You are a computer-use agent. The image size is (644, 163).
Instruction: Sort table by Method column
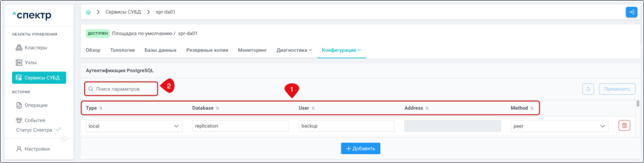coord(532,108)
